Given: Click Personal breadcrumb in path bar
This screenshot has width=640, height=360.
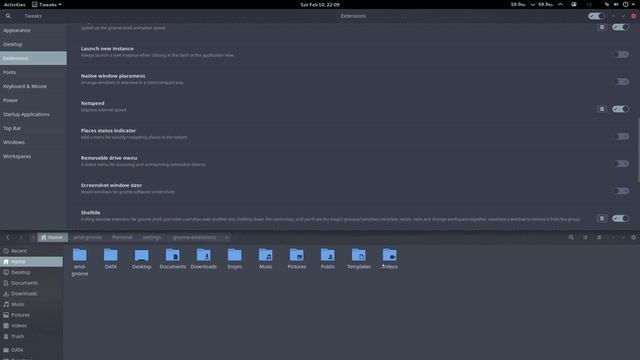Looking at the screenshot, I should [122, 237].
